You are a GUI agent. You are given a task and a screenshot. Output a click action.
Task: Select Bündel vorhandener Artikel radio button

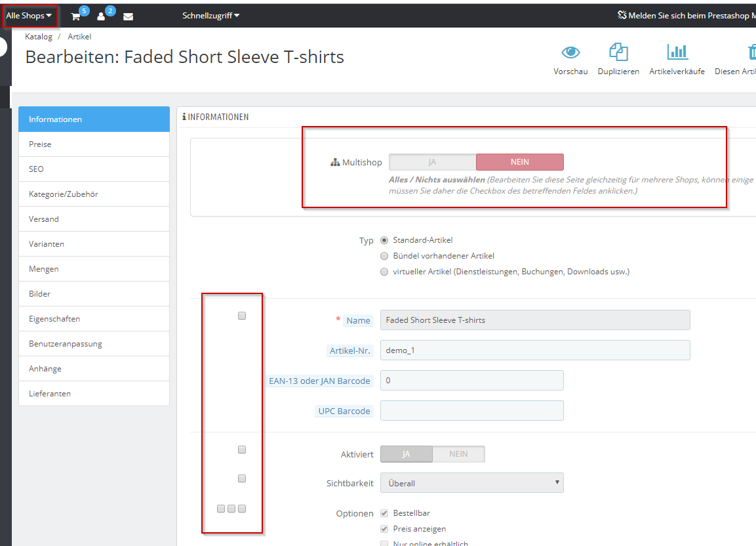click(x=384, y=256)
